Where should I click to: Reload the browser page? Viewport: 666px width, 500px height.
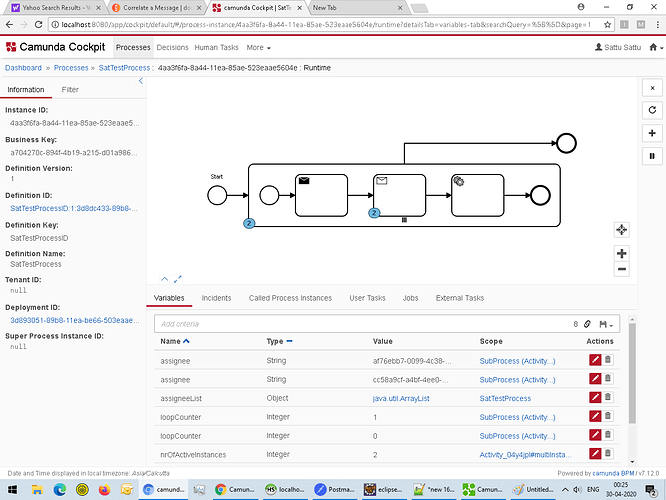(x=38, y=25)
